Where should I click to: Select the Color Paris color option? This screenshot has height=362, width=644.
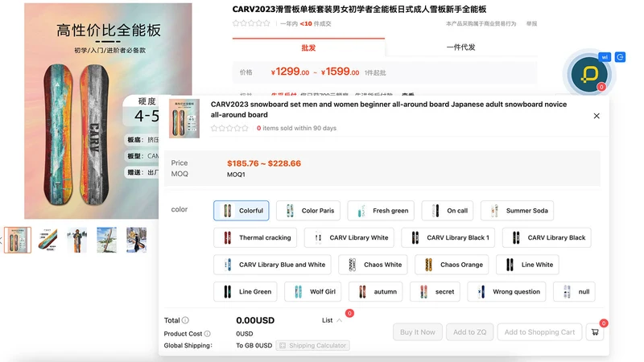click(x=308, y=211)
